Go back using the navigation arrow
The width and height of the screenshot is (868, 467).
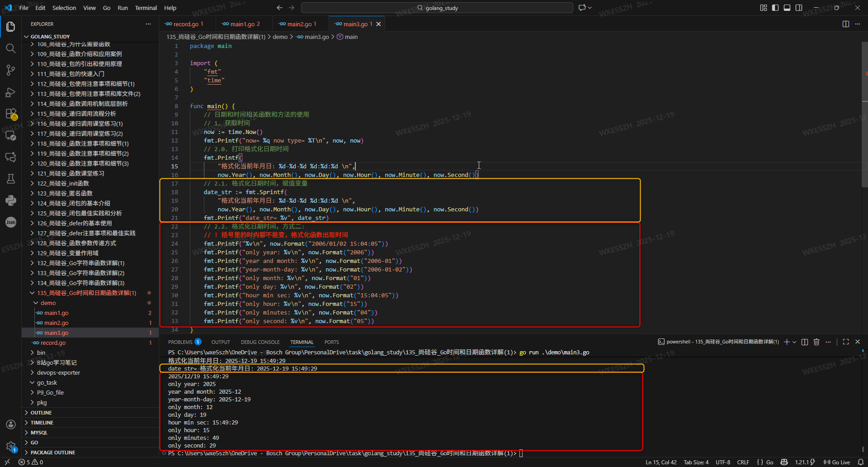click(279, 8)
